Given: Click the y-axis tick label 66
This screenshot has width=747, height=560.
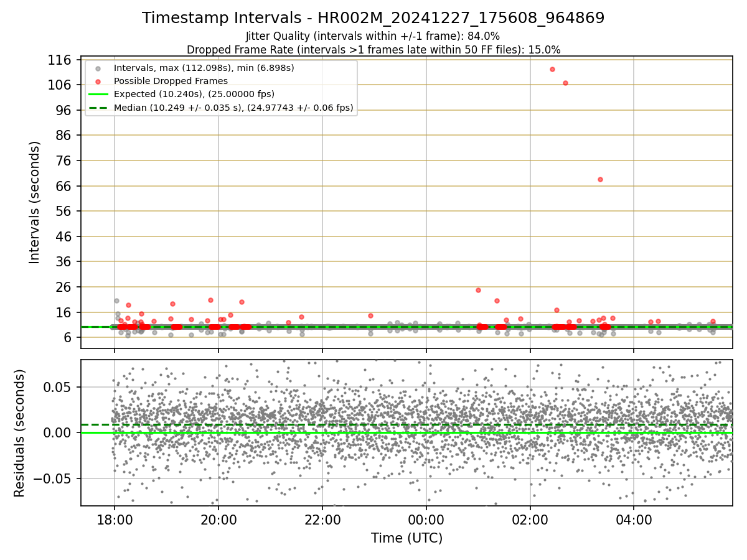Looking at the screenshot, I should coord(62,186).
